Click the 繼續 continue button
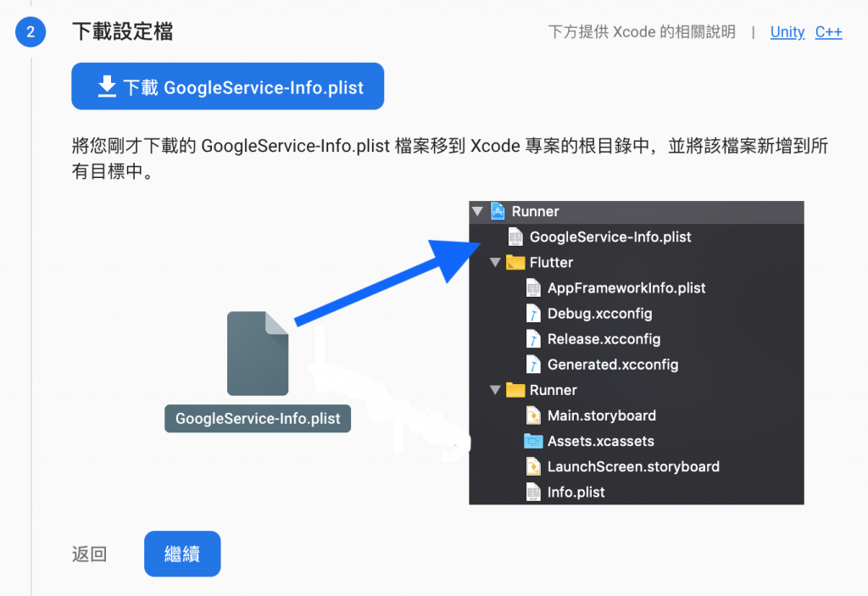This screenshot has height=596, width=868. 182,554
